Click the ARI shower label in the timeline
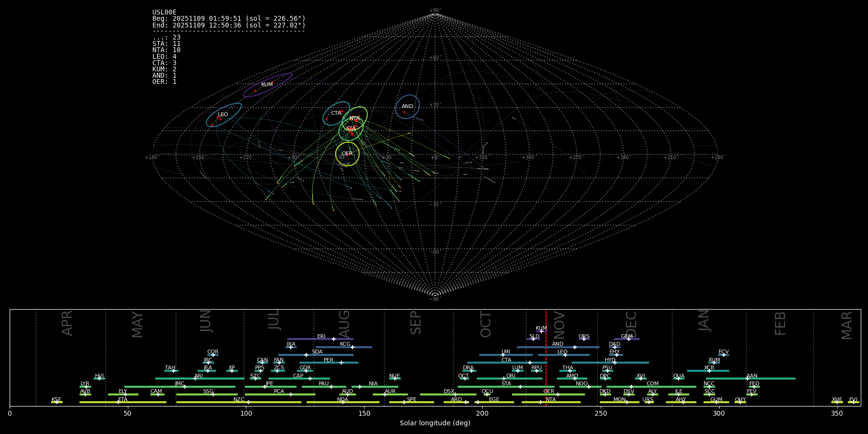The width and height of the screenshot is (868, 434). click(199, 376)
